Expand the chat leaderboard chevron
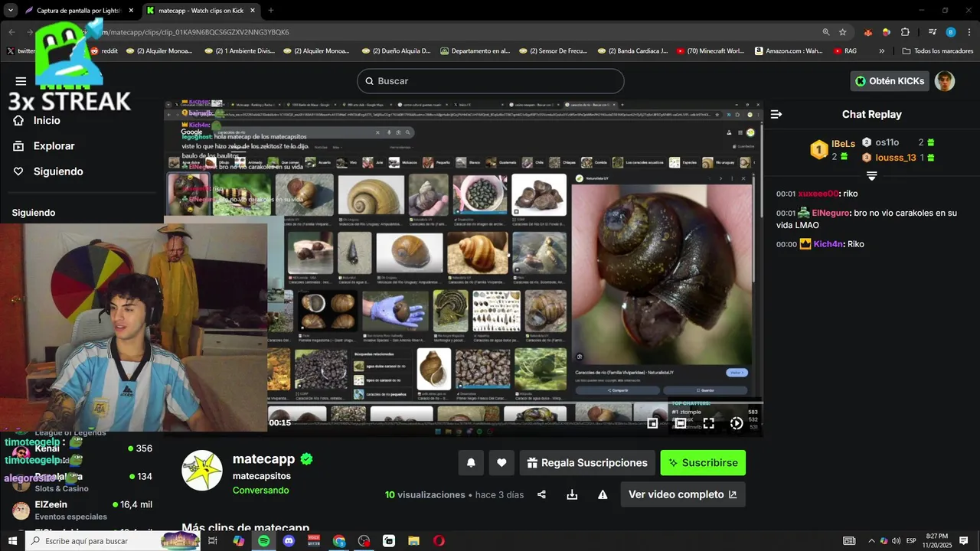Screen dimensions: 980x551 (x=871, y=176)
